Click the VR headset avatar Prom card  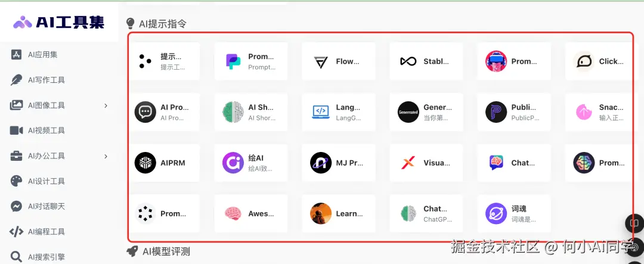[513, 61]
